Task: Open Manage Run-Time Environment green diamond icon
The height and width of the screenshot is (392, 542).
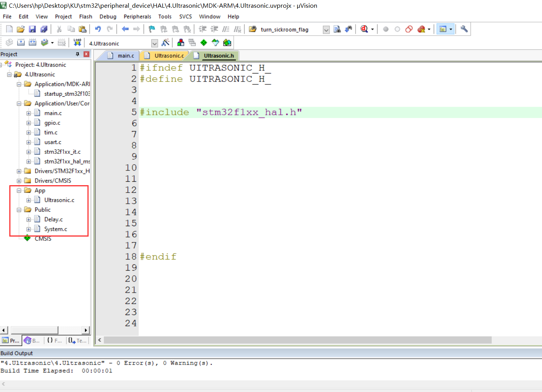Action: click(x=204, y=43)
